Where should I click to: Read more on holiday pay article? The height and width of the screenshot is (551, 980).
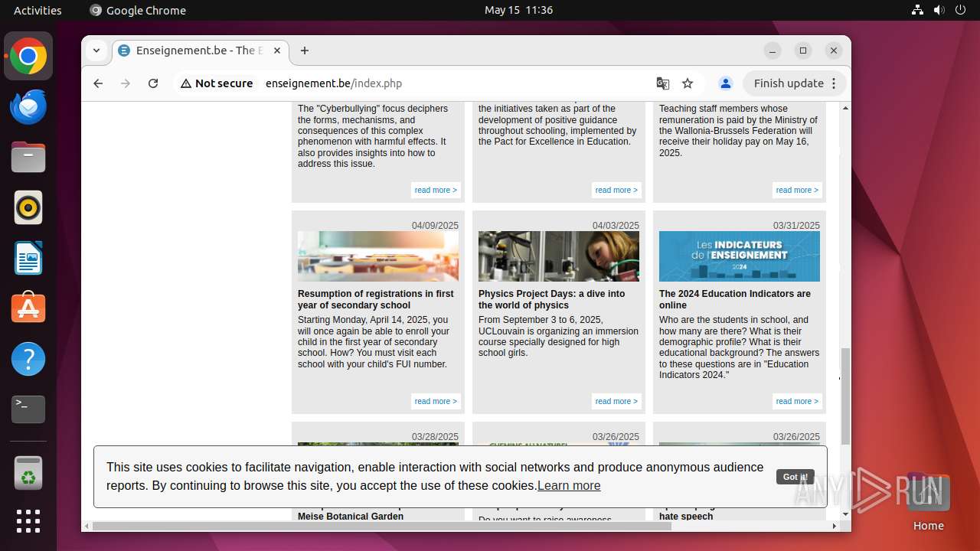(797, 190)
